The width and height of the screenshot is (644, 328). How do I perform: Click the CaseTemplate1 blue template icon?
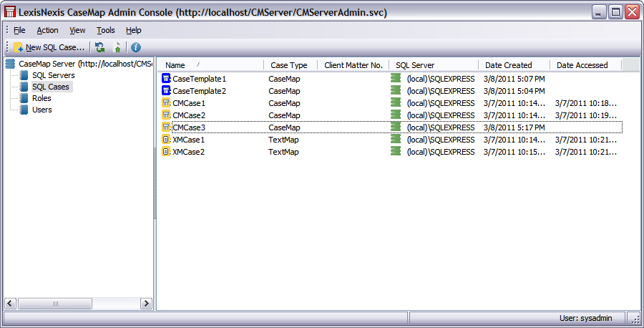tap(166, 79)
